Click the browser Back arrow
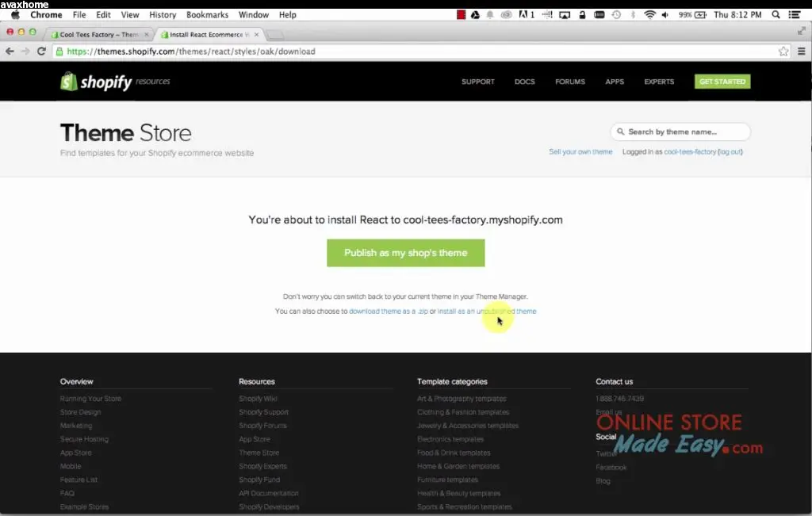 (10, 52)
